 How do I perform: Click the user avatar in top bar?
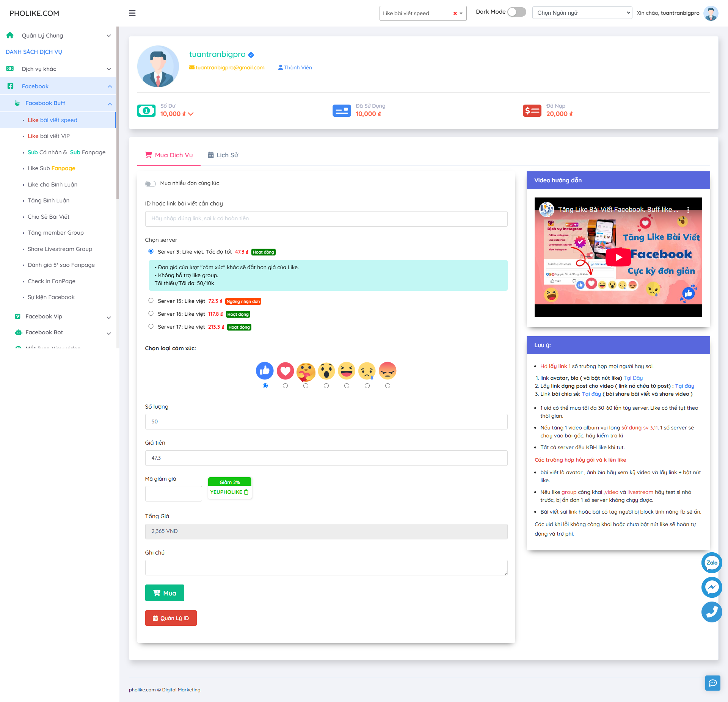pos(711,13)
